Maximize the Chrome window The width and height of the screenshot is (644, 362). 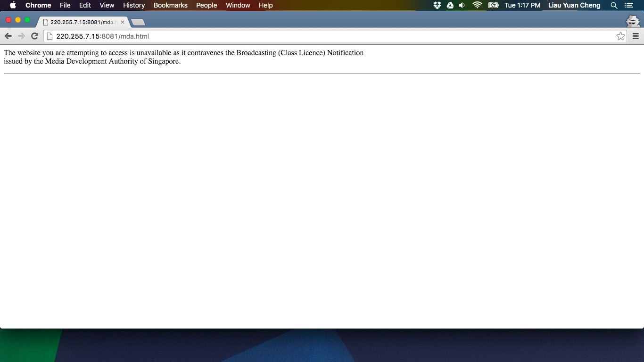coord(27,20)
